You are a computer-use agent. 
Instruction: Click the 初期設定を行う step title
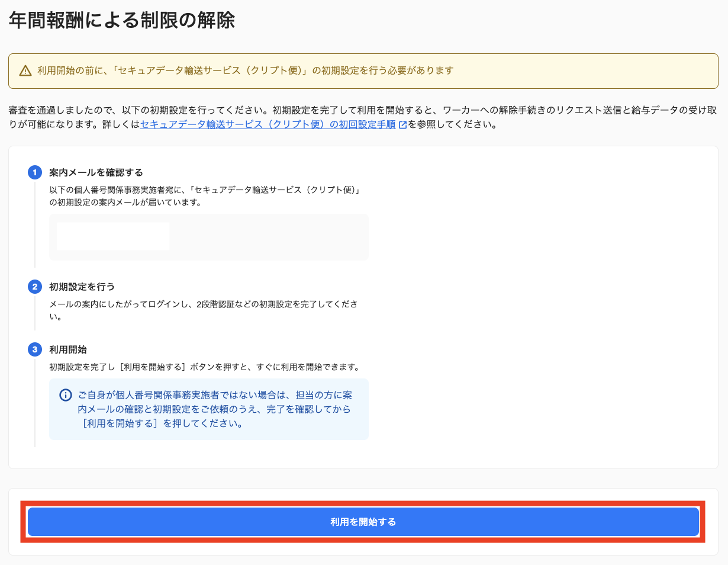tap(82, 287)
